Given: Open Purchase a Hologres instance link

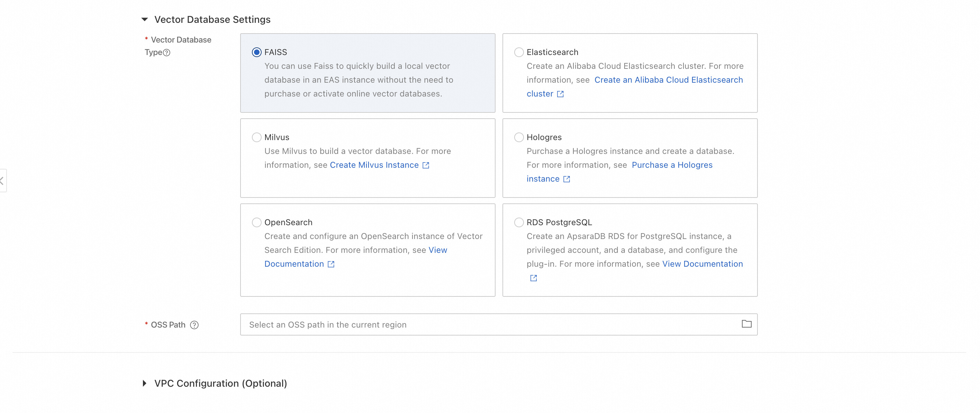Looking at the screenshot, I should coord(672,165).
